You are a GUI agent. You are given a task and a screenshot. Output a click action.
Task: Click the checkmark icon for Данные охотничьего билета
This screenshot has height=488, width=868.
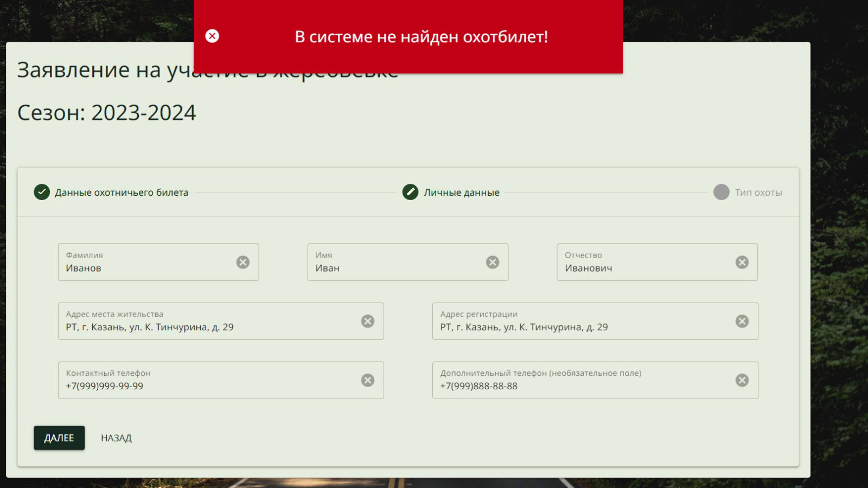coord(42,192)
